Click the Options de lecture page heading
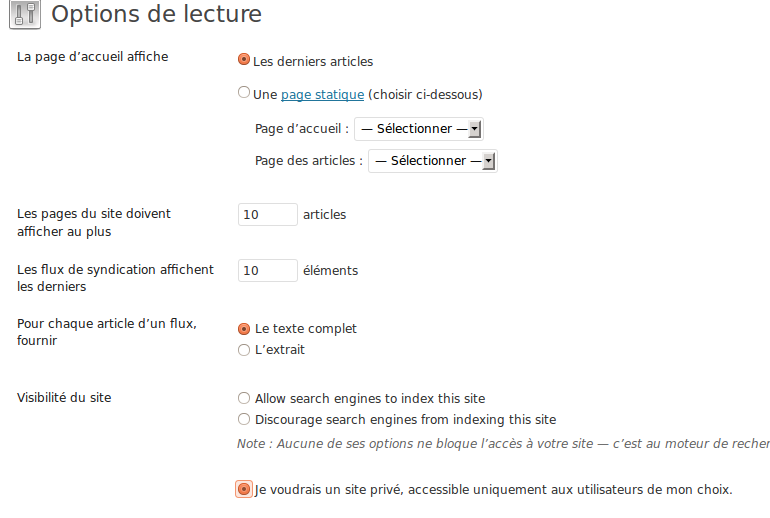The height and width of the screenshot is (518, 770). pos(156,14)
